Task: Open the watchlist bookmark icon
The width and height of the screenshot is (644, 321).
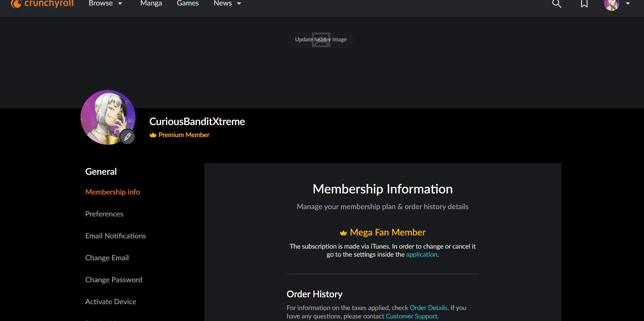Action: 584,4
